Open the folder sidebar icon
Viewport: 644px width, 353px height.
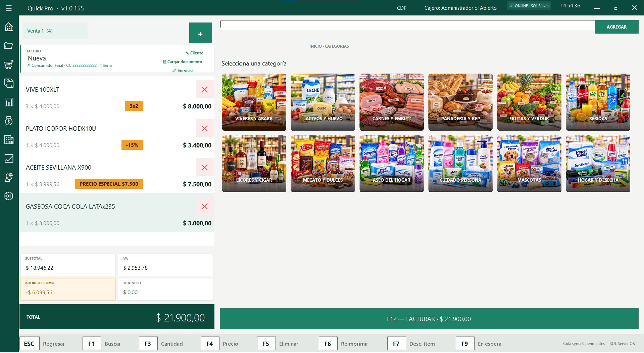click(9, 46)
